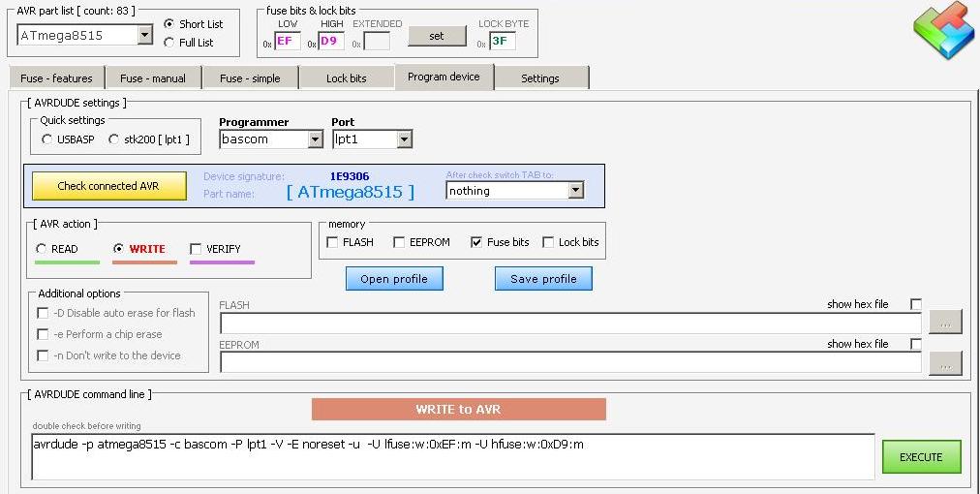This screenshot has width=980, height=494.
Task: Toggle -D Disable auto erase for flash
Action: click(43, 313)
